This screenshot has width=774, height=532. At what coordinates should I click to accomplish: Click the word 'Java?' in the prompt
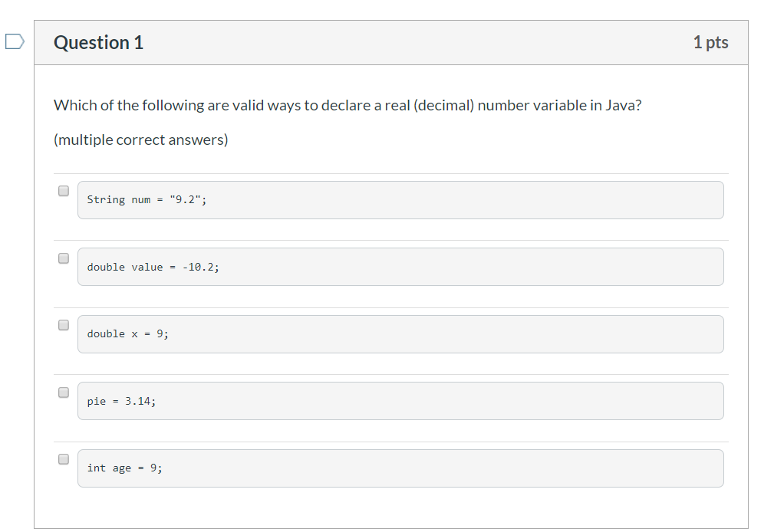(x=623, y=105)
